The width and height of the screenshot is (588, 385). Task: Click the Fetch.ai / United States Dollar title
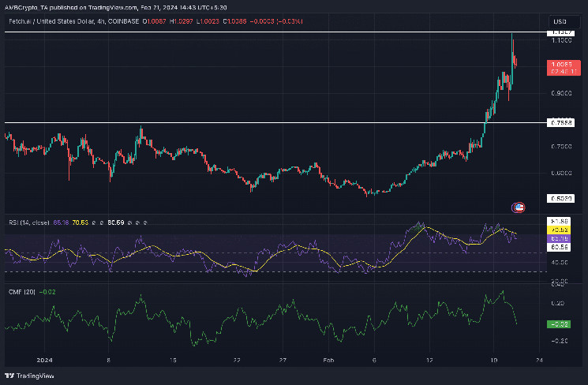(x=51, y=21)
